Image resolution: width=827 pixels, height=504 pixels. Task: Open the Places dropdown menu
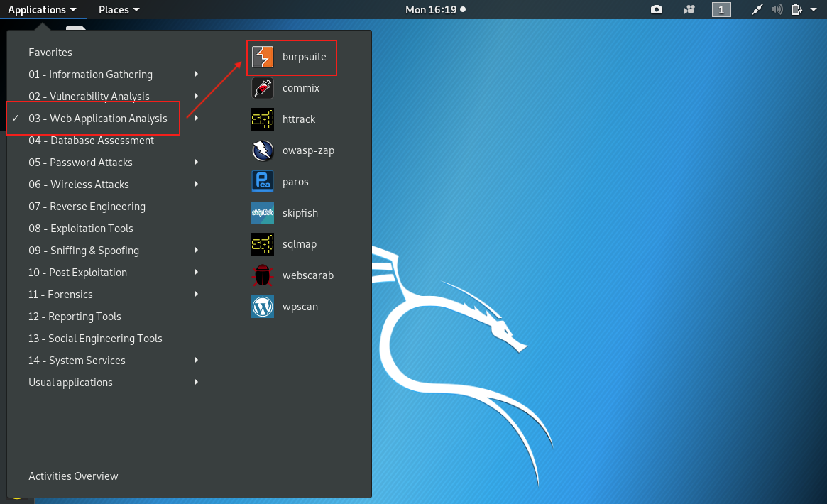pos(119,9)
